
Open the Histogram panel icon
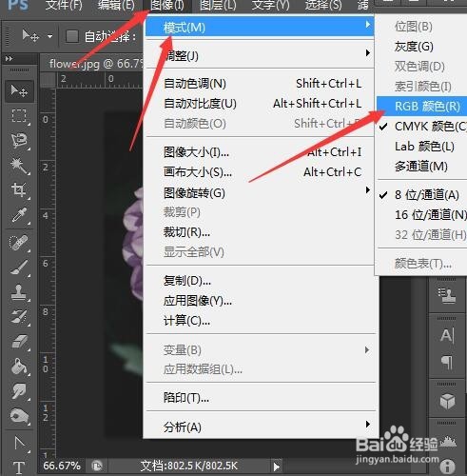tap(448, 441)
